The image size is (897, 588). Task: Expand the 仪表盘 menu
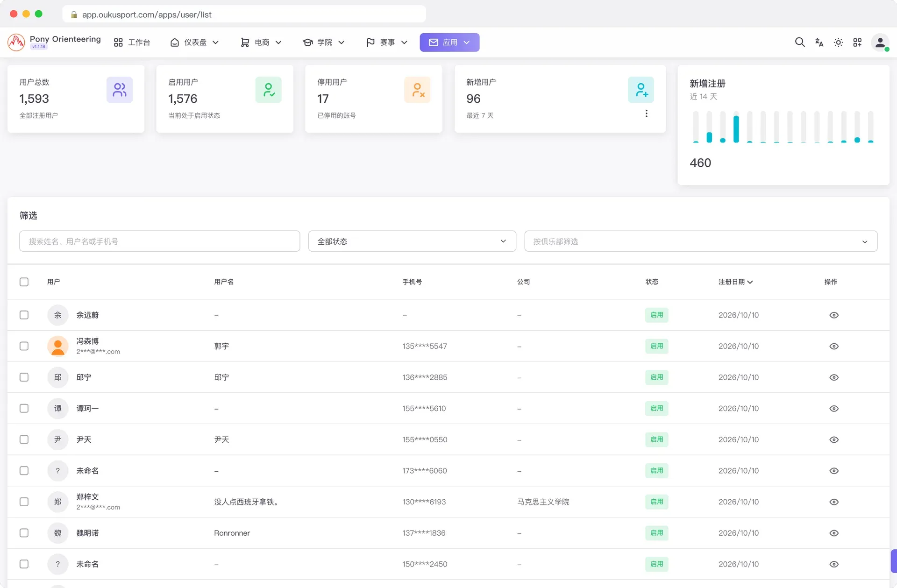[194, 43]
